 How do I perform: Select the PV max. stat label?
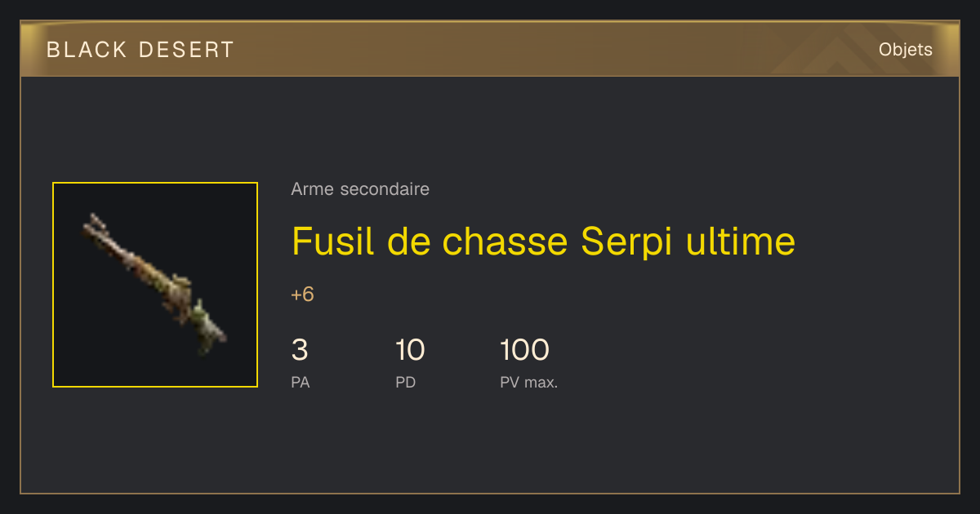[x=528, y=382]
